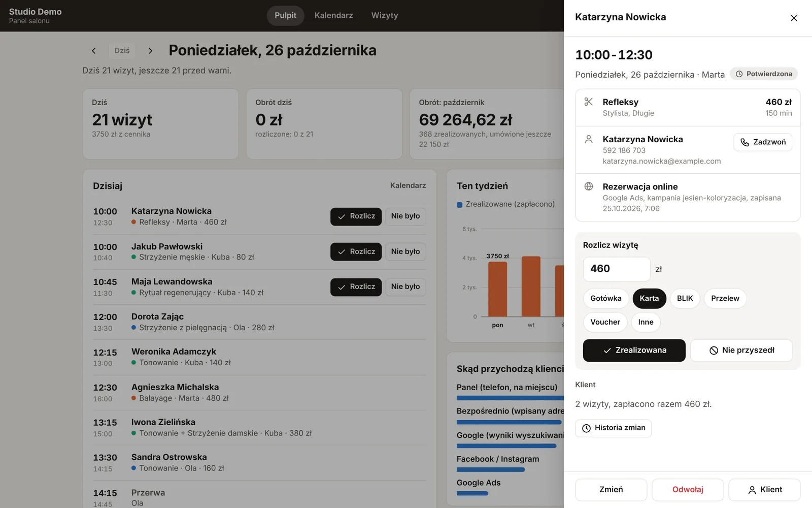Go to previous day with left chevron

tap(93, 51)
